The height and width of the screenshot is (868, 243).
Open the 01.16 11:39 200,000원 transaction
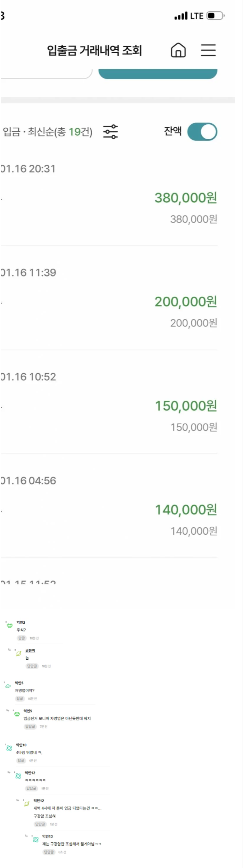[109, 302]
